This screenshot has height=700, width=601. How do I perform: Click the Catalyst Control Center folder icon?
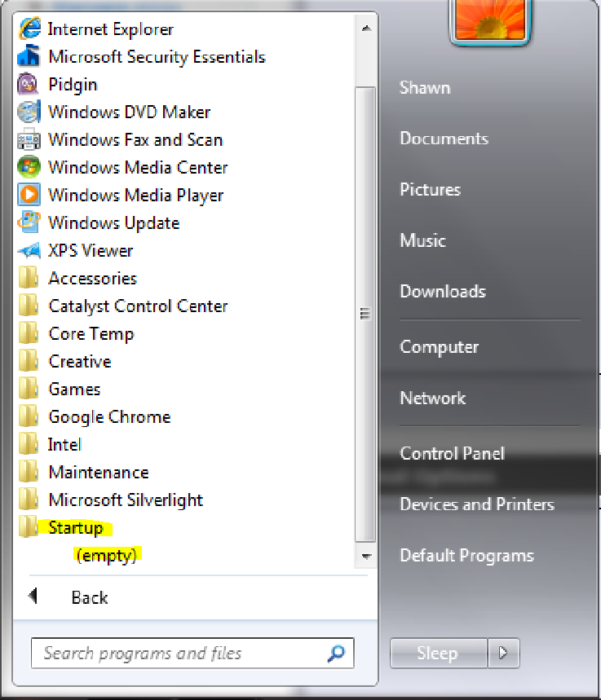click(x=29, y=306)
